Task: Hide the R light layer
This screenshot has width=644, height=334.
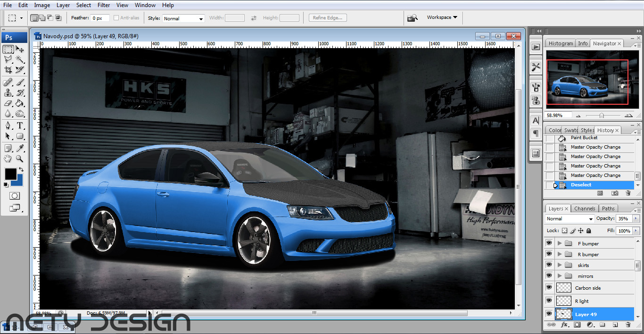Action: 549,301
